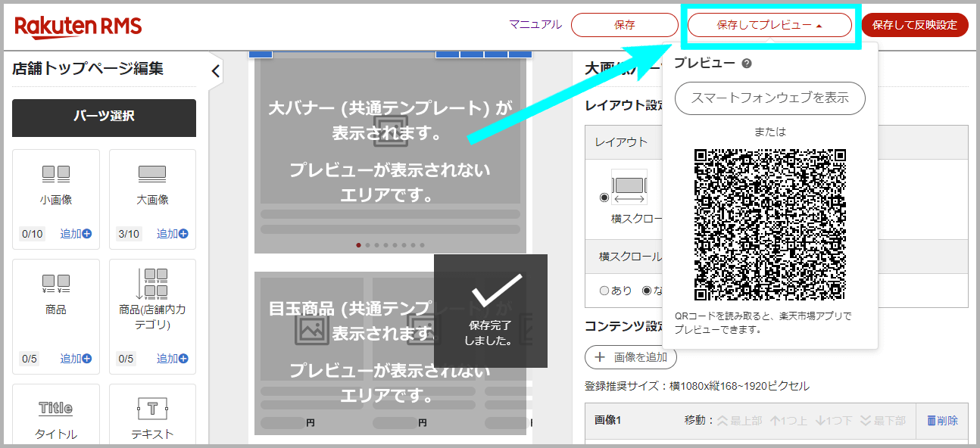Select the タイトル part icon
The height and width of the screenshot is (448, 980).
56,409
